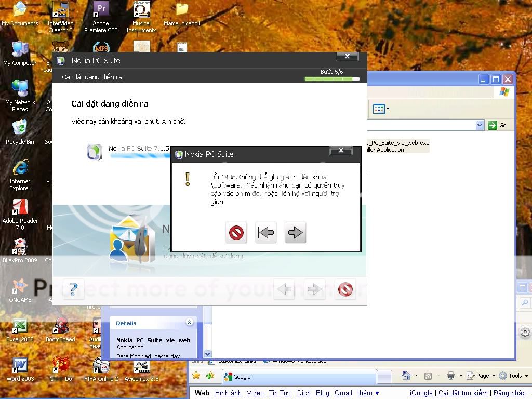Open installer help question mark icon

click(x=73, y=289)
